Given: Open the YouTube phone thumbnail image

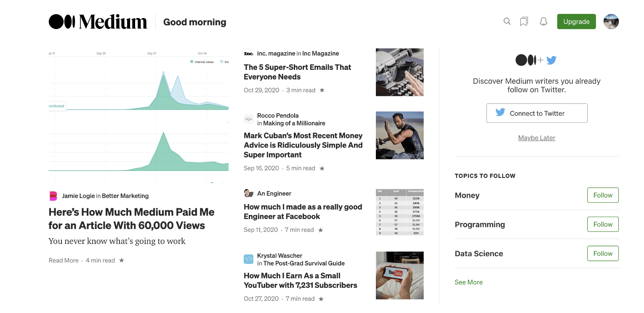Looking at the screenshot, I should [x=399, y=276].
